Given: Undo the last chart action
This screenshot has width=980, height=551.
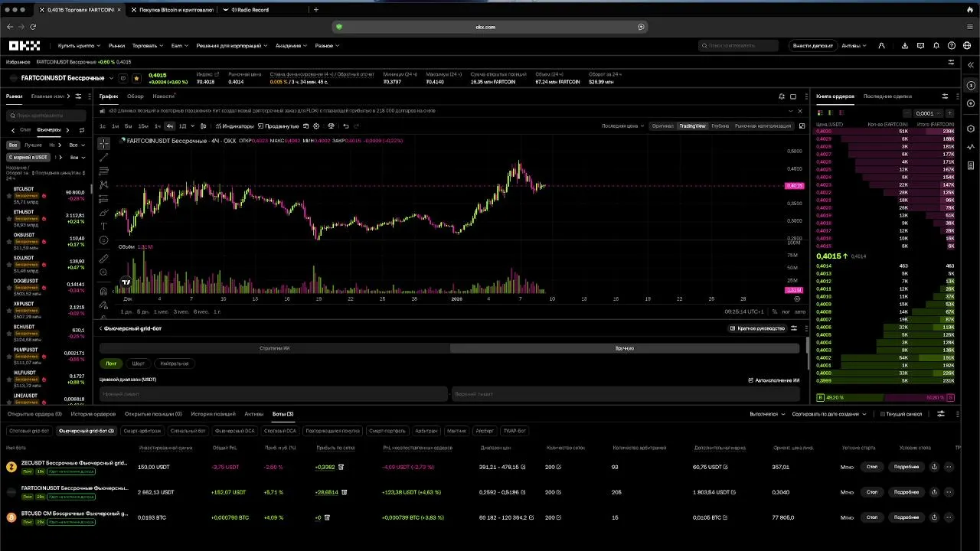Looking at the screenshot, I should coord(346,126).
